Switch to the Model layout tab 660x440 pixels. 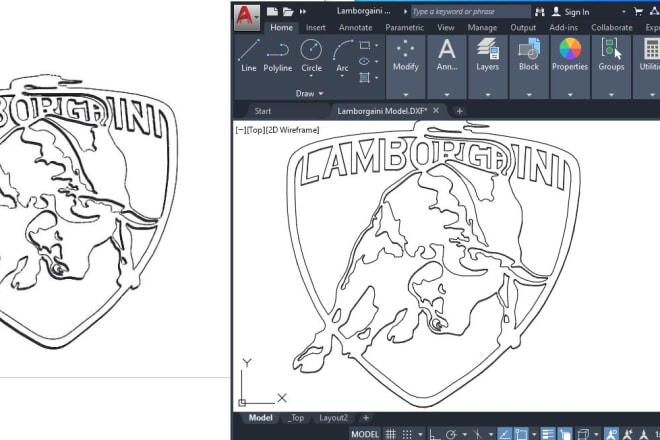[x=261, y=418]
